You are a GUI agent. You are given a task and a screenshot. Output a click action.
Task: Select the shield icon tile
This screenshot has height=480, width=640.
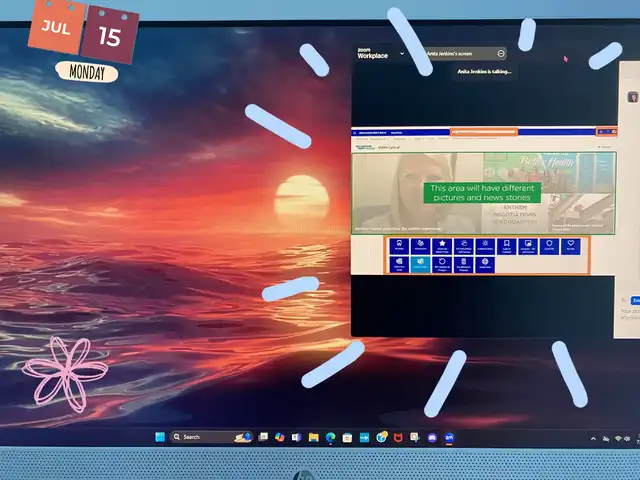click(549, 245)
